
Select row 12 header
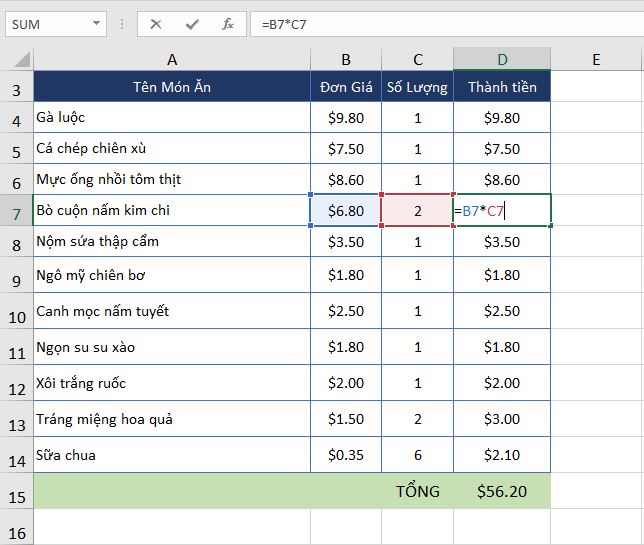16,383
